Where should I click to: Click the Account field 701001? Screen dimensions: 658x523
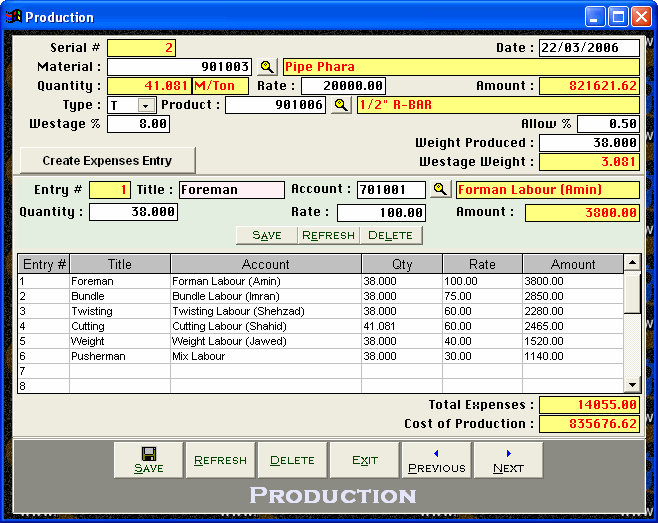point(391,190)
